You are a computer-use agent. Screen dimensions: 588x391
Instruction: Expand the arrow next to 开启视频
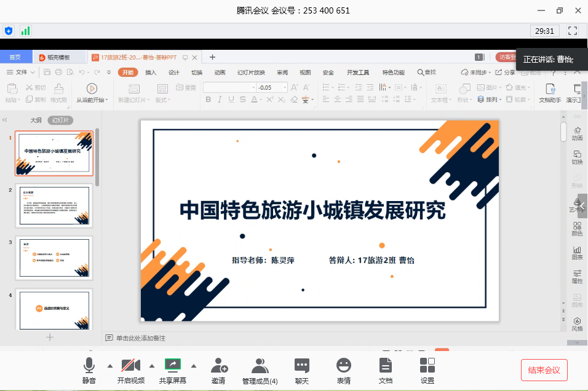(152, 365)
